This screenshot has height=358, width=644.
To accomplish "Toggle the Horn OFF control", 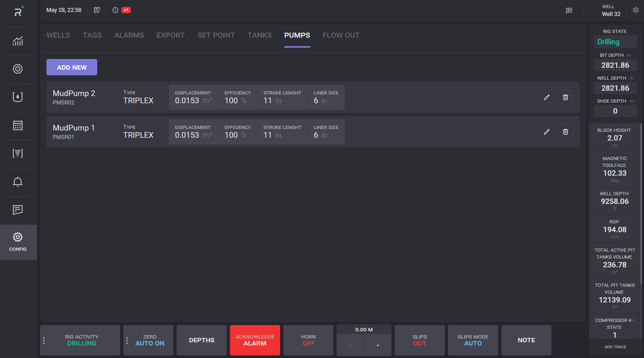I will tap(308, 340).
